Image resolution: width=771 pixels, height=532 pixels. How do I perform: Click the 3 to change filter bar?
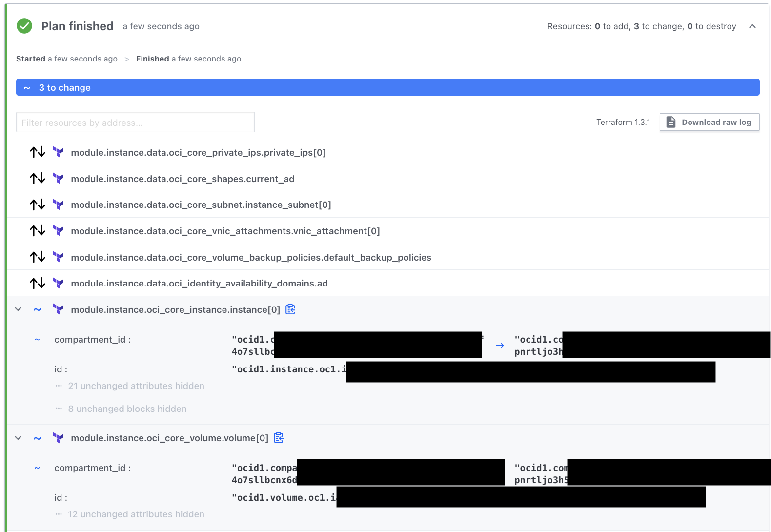click(387, 87)
